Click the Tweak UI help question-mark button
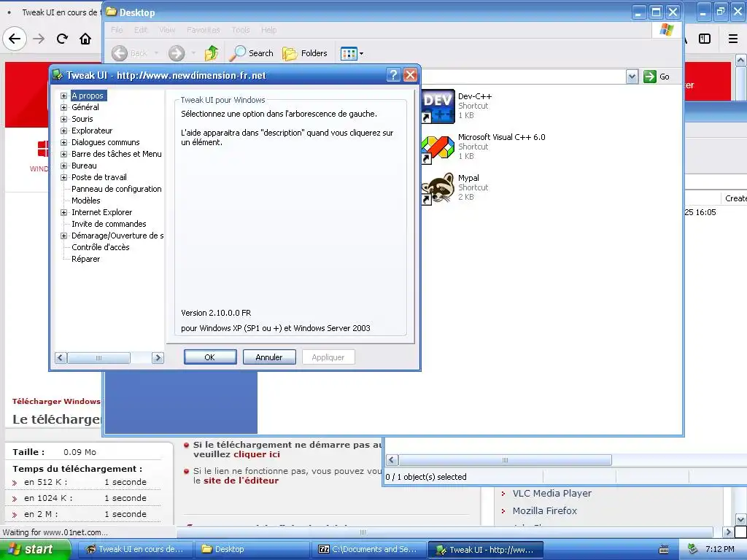 (x=393, y=75)
